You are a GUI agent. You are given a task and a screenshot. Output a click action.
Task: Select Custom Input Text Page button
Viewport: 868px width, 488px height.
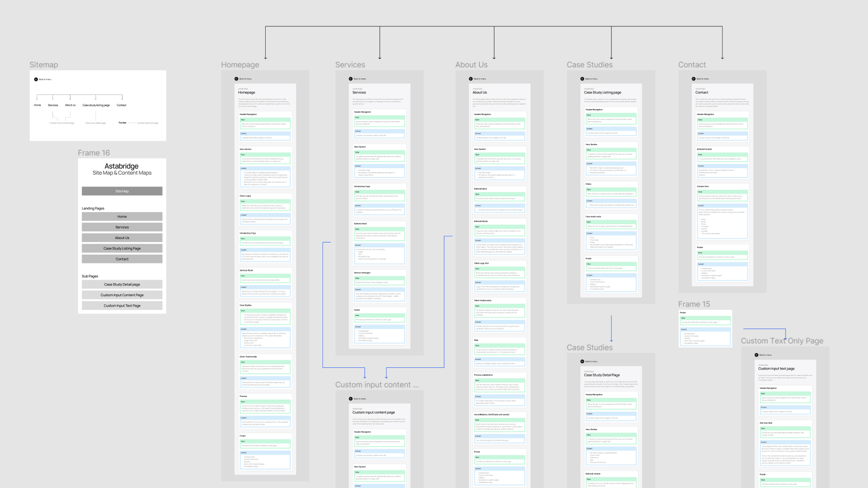click(x=122, y=306)
